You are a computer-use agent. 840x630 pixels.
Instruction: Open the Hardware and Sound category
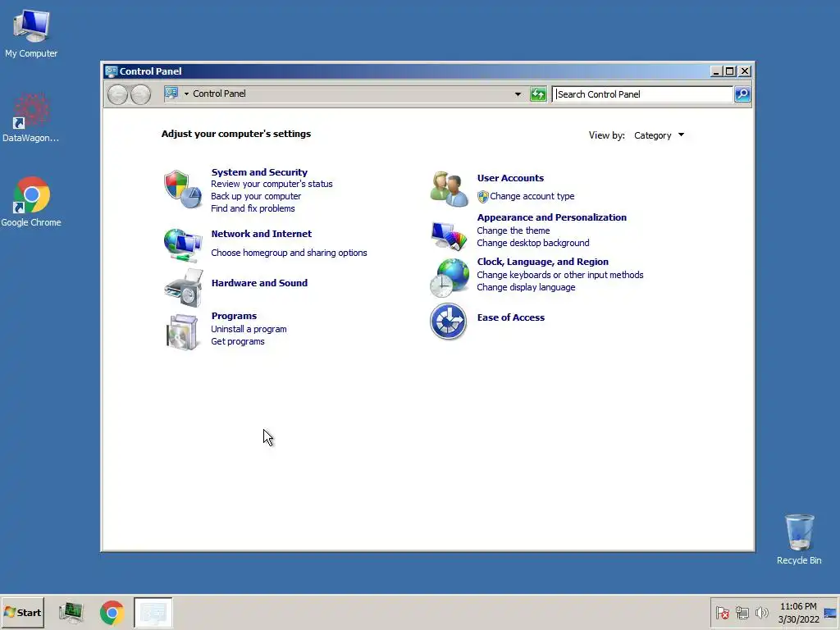pyautogui.click(x=259, y=283)
